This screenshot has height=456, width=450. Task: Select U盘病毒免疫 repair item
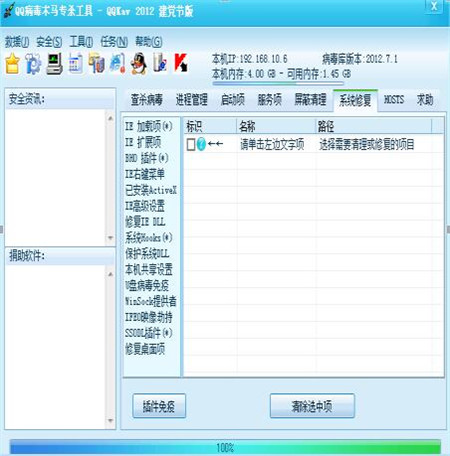[147, 285]
